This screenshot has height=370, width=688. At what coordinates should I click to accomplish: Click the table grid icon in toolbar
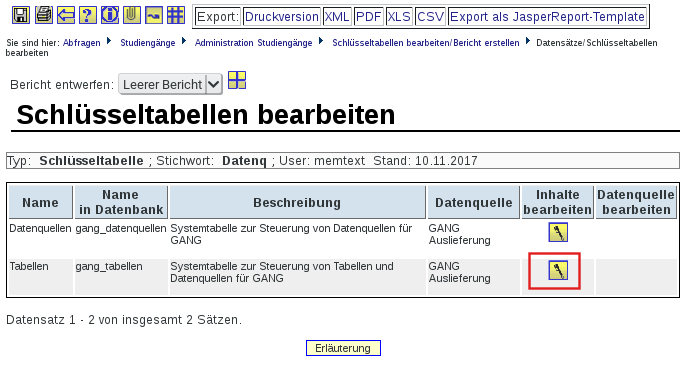(x=176, y=15)
